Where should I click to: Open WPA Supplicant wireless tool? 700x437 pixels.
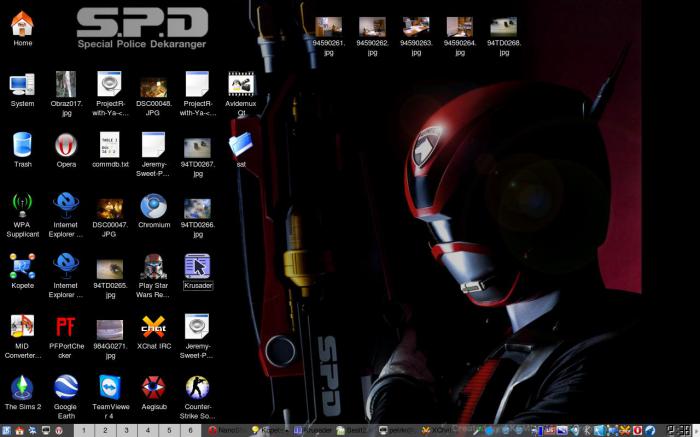(x=22, y=216)
